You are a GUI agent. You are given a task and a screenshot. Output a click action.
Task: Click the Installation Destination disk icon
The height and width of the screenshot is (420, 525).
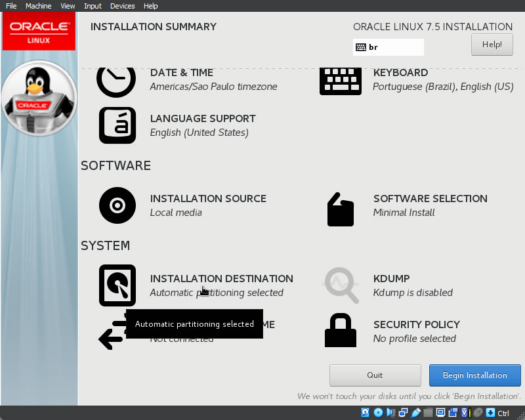pos(117,285)
